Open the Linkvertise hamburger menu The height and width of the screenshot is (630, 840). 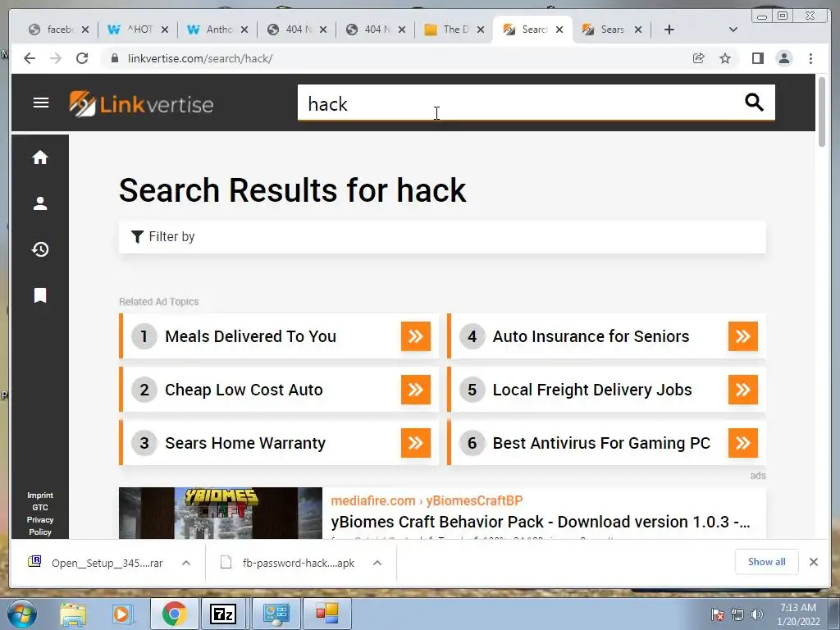[41, 103]
